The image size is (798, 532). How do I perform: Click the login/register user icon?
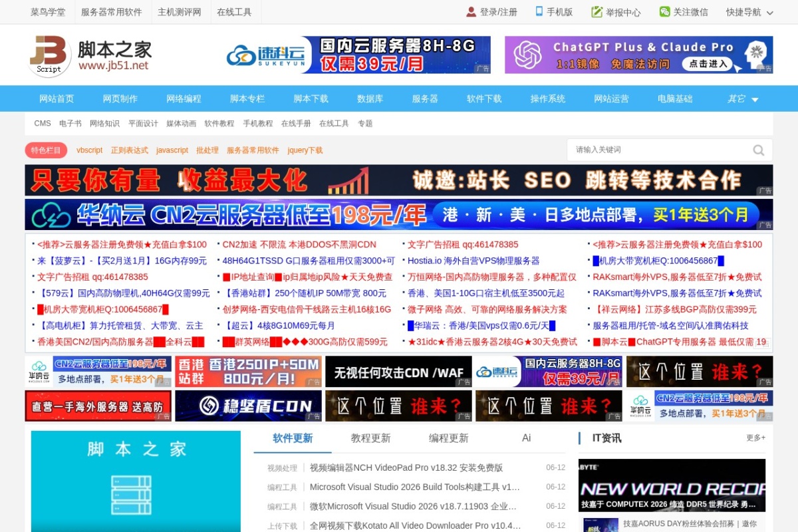[471, 12]
